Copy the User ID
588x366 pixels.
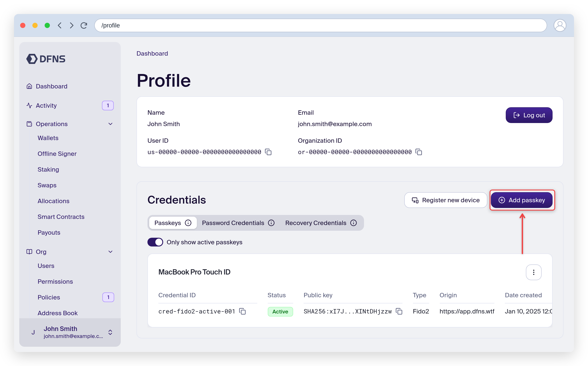(x=268, y=152)
